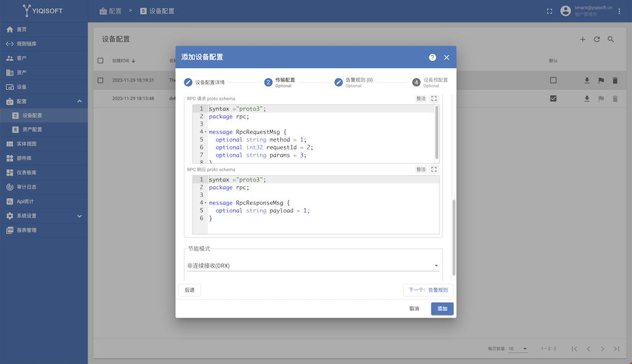Viewport: 632px width, 364px height.
Task: Confirm with the 添加 button
Action: coord(442,308)
